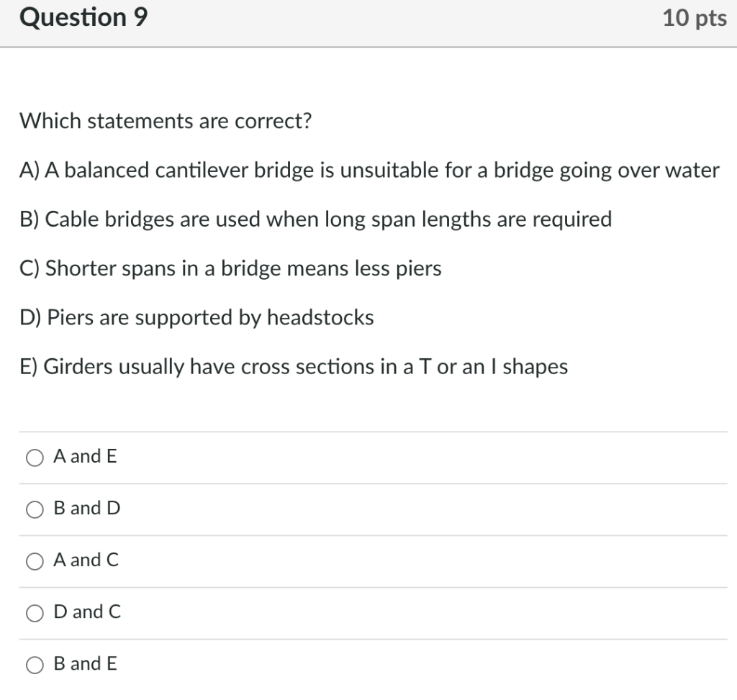Click the 'Question 9' heading

pos(83,17)
